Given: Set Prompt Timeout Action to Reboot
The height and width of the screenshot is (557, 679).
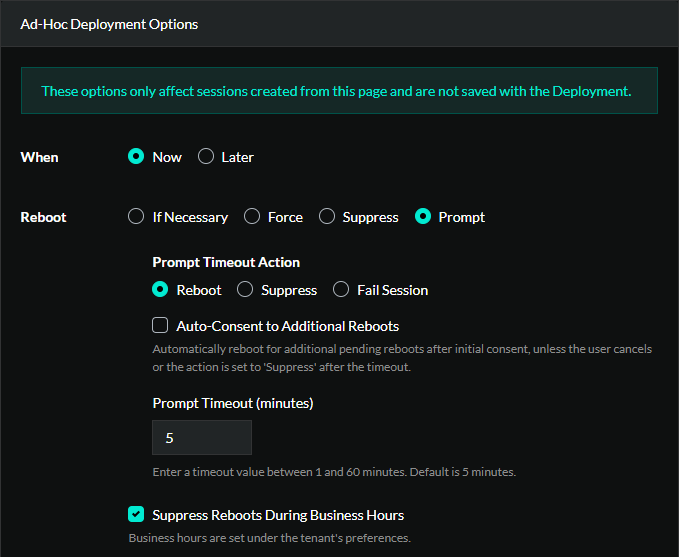Looking at the screenshot, I should point(160,290).
